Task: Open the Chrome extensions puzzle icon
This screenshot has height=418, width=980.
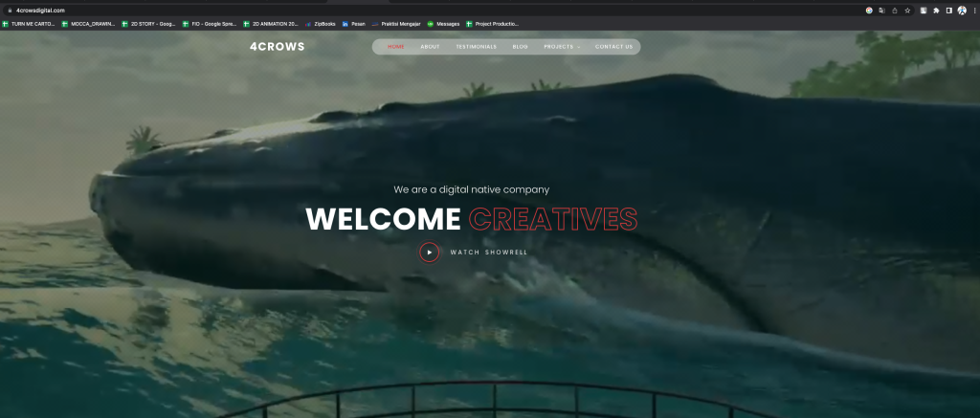Action: click(935, 10)
